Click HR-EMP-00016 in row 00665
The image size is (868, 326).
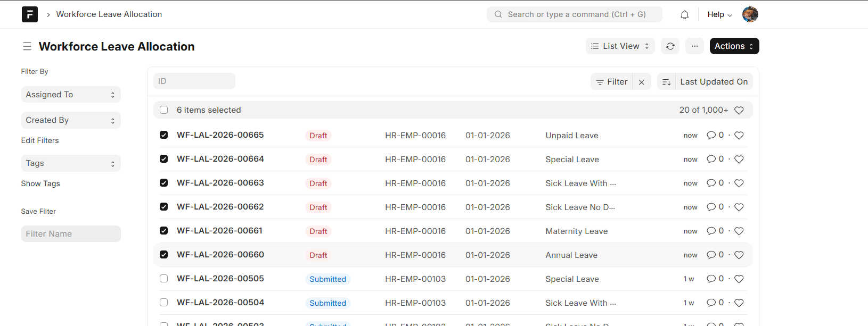[x=415, y=136]
